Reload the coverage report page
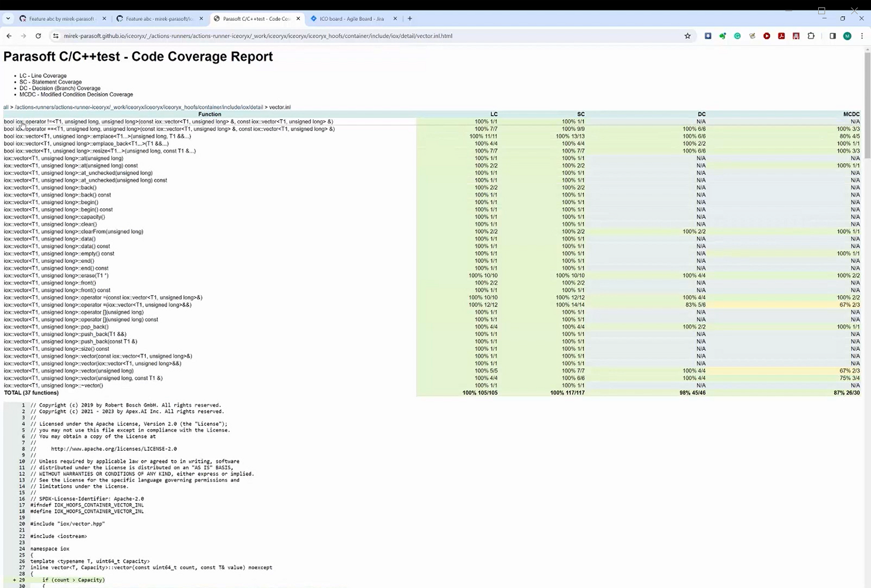Screen dimensions: 871x588 [x=38, y=36]
